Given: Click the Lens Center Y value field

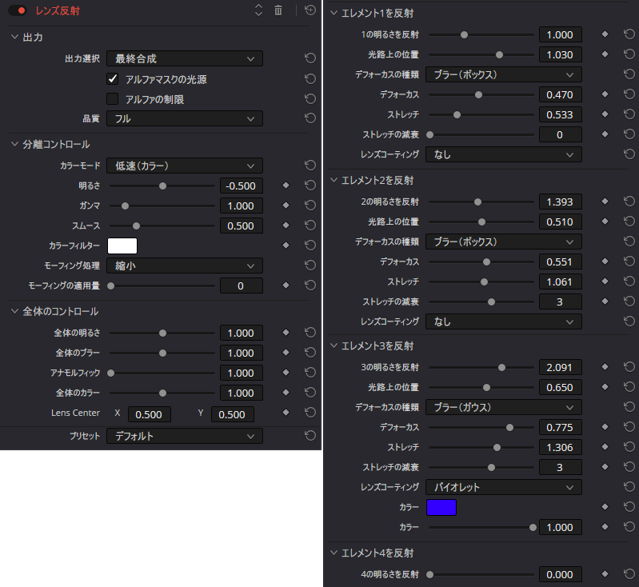Looking at the screenshot, I should (232, 415).
